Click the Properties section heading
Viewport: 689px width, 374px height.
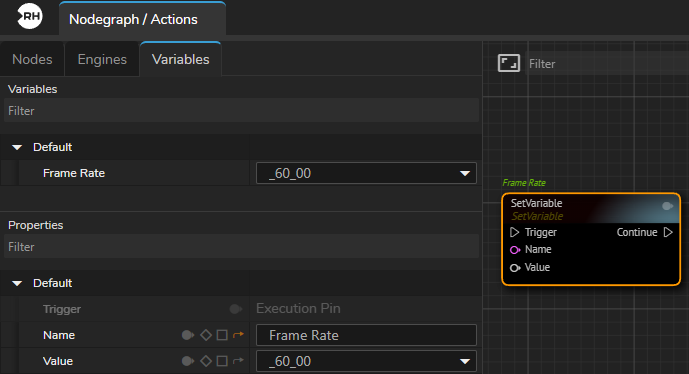point(36,225)
